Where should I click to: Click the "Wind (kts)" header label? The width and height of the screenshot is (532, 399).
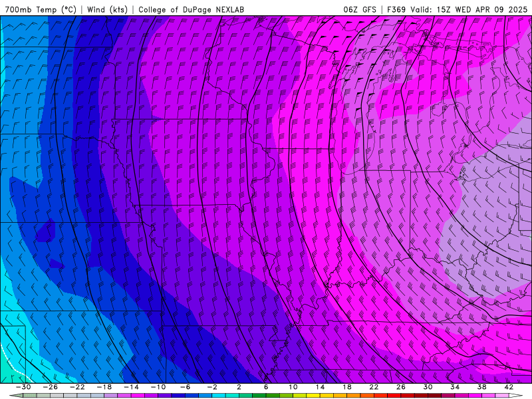[107, 9]
